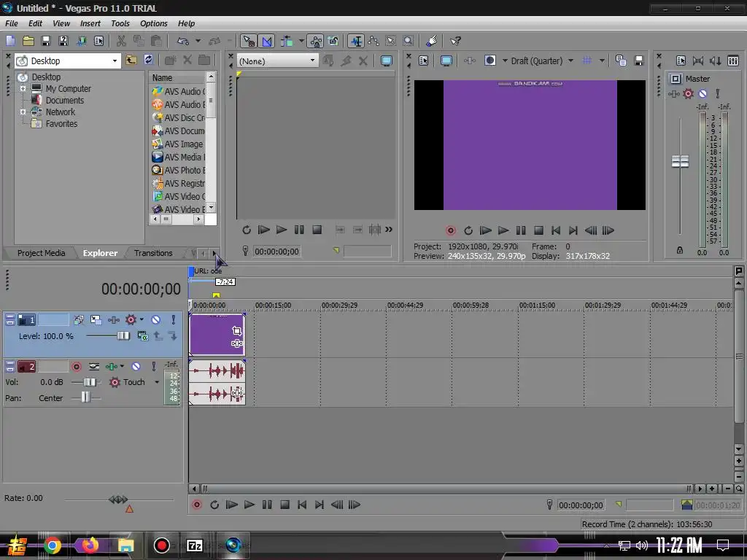Stop timeline playback

tap(285, 505)
